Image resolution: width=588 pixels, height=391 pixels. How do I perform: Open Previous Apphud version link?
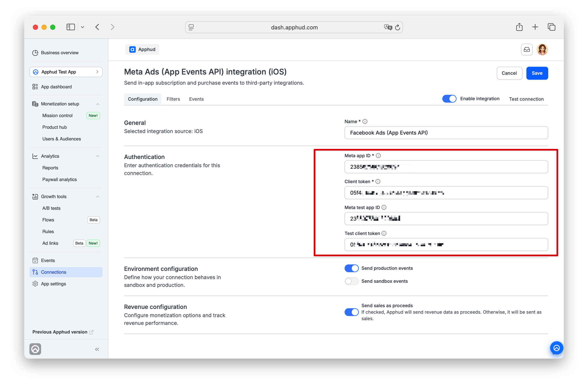[63, 332]
